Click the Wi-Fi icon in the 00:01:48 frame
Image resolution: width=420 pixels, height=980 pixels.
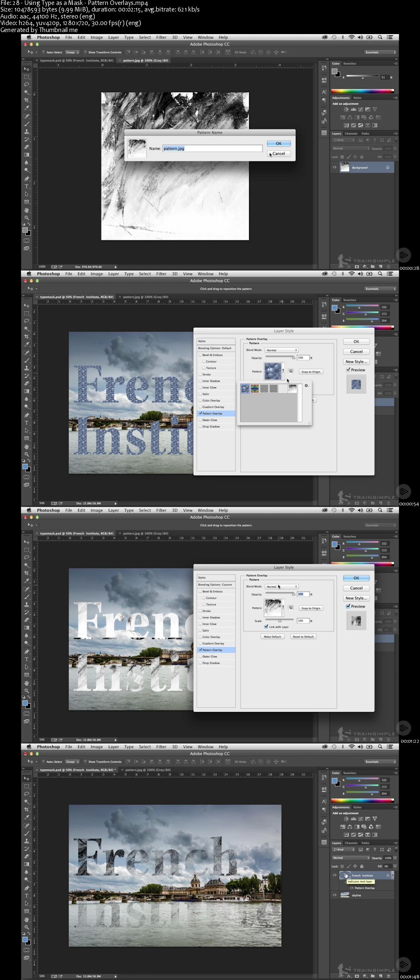352,747
